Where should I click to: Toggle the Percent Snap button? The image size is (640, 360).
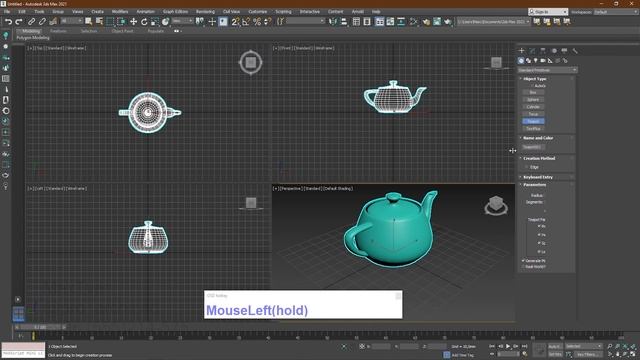pos(257,22)
